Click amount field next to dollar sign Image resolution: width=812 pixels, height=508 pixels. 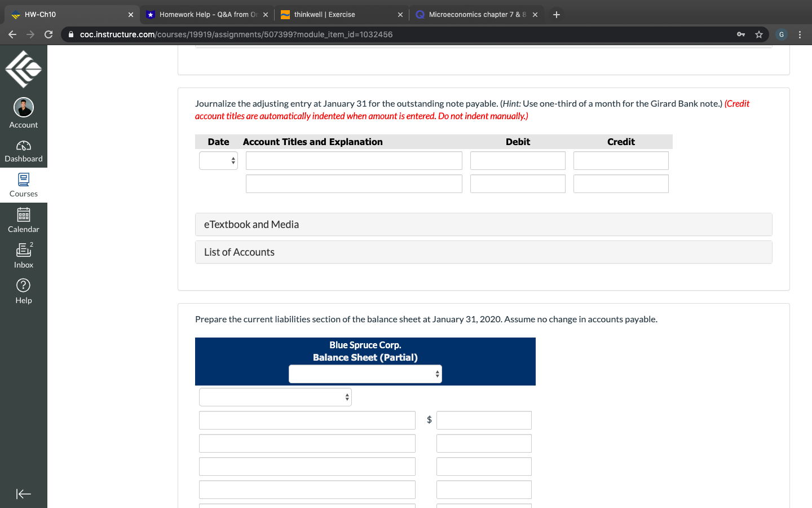coord(484,421)
